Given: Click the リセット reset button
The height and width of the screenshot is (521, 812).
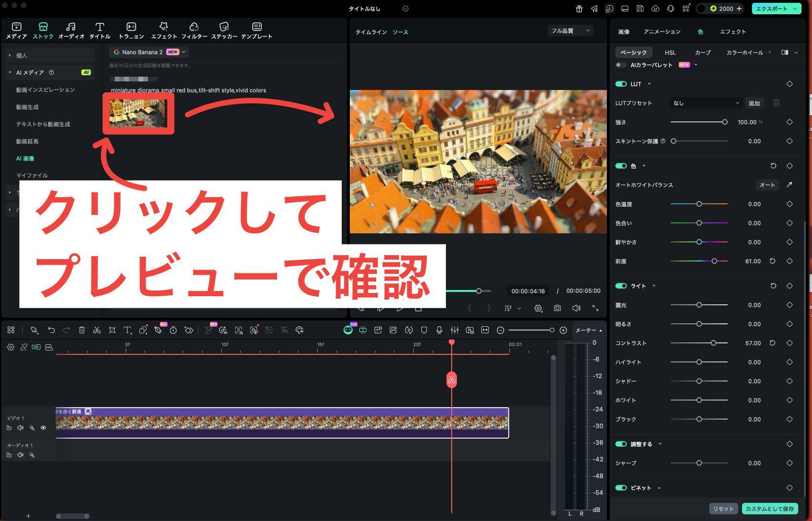Looking at the screenshot, I should [723, 509].
